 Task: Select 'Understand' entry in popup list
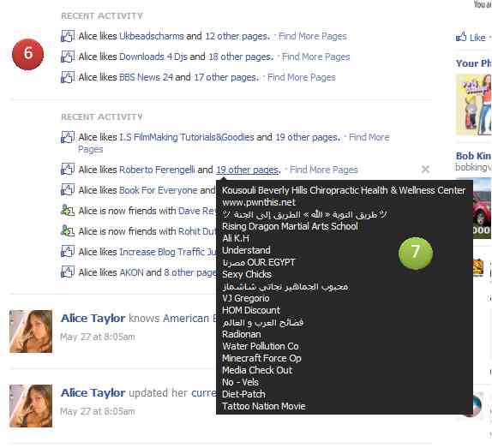click(x=246, y=250)
